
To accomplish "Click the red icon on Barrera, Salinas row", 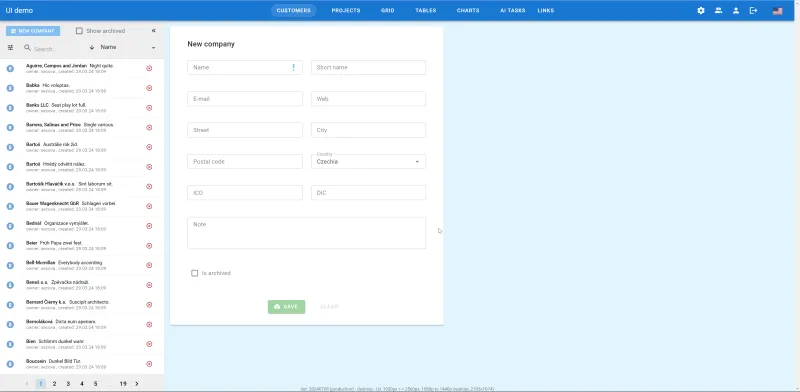I will pos(149,127).
